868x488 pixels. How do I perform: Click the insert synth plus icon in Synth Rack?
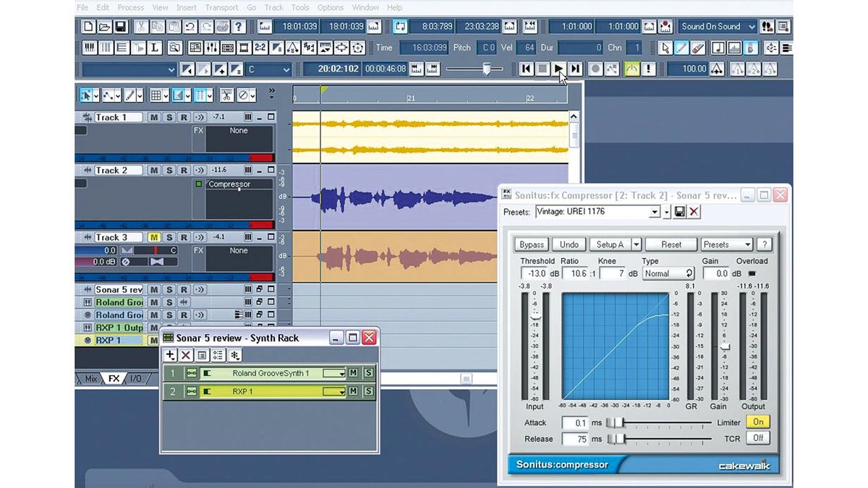pyautogui.click(x=169, y=355)
